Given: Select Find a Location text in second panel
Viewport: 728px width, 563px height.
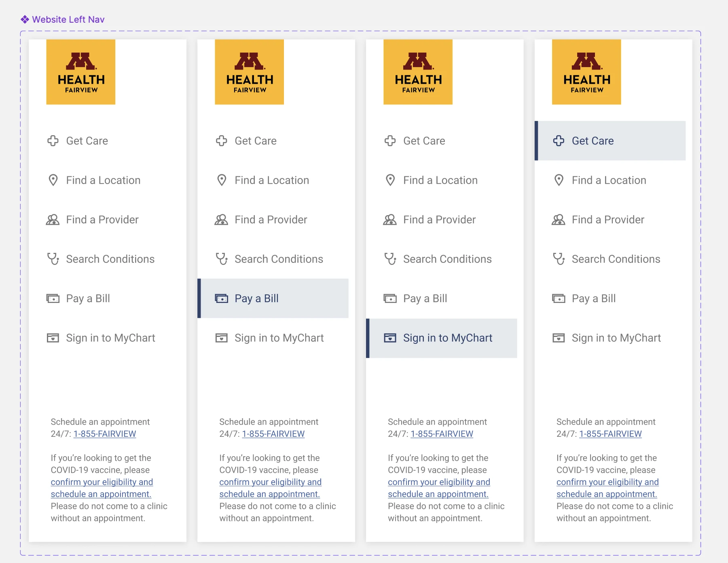Looking at the screenshot, I should click(272, 180).
